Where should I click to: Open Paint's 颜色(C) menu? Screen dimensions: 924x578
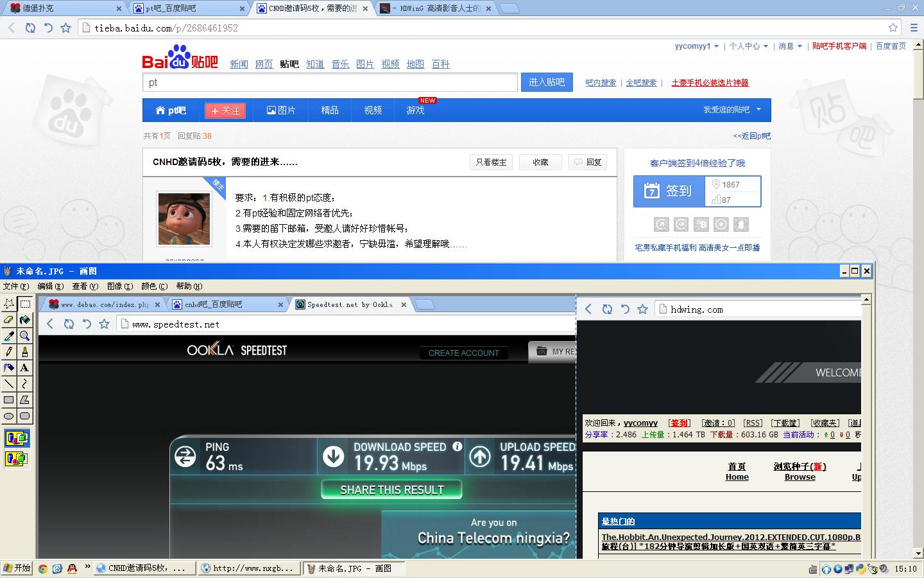point(154,286)
